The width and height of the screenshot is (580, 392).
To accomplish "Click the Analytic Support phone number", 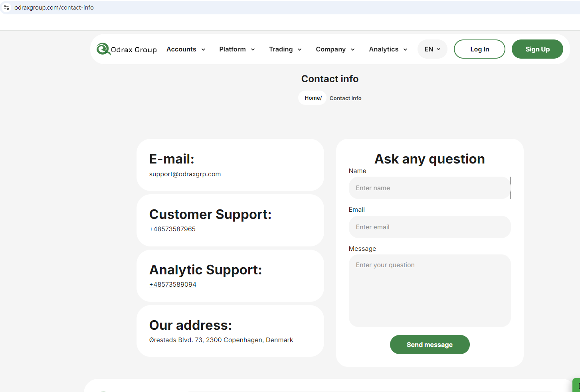I will [173, 285].
